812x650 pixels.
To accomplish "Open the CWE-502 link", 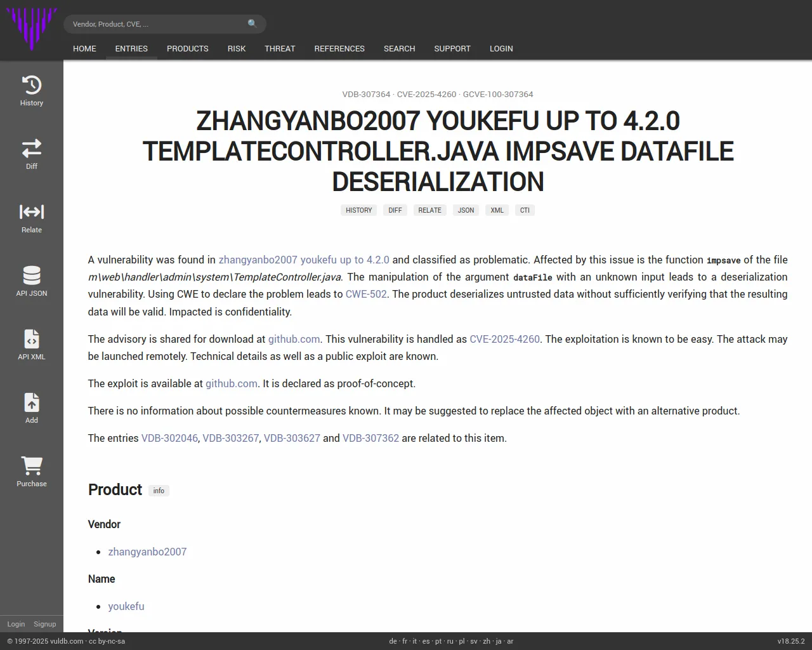I will (366, 294).
